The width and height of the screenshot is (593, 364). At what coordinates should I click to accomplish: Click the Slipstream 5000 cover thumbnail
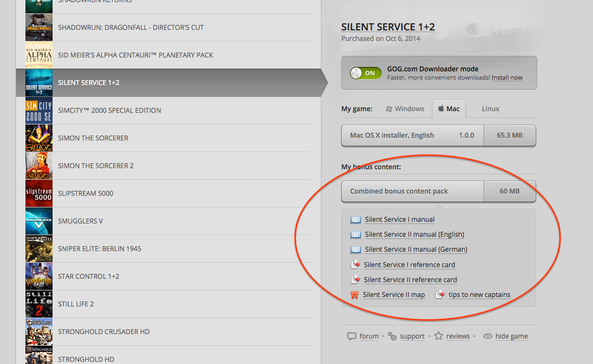pyautogui.click(x=39, y=194)
